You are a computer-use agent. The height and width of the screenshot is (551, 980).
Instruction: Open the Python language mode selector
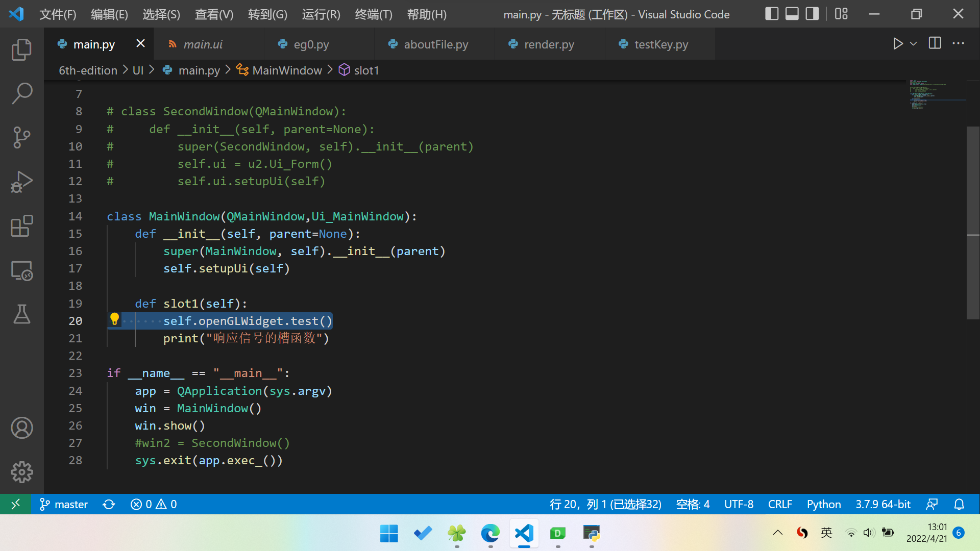click(823, 504)
